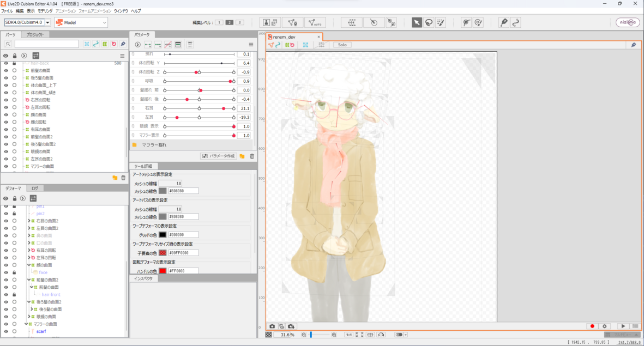Toggle visibility of 眼鏡の曲面 in parts list
The width and height of the screenshot is (644, 346).
point(6,151)
